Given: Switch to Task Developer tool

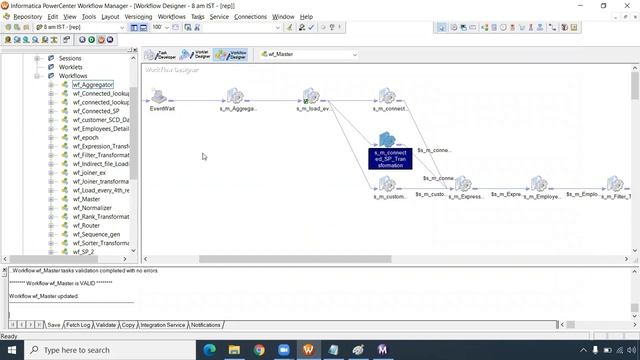Looking at the screenshot, I should (160, 55).
